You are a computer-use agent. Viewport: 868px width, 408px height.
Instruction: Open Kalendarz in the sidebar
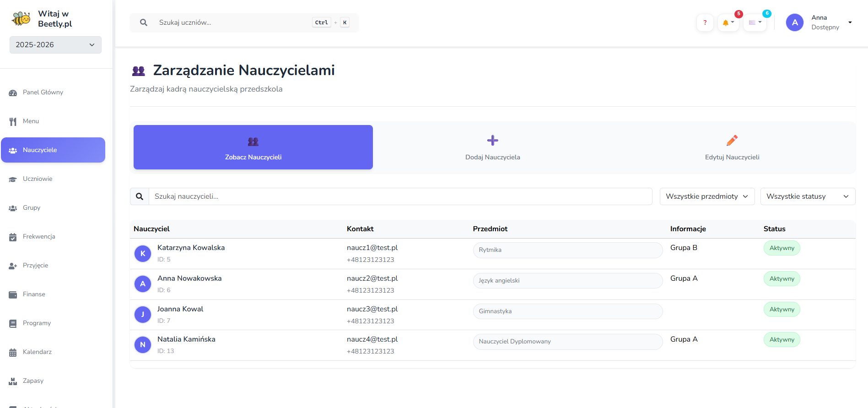click(53, 352)
